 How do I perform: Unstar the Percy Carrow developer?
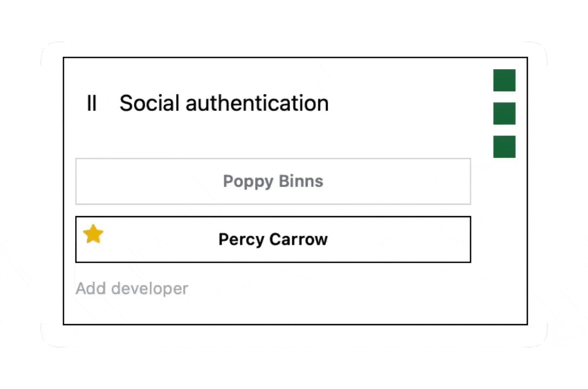(93, 234)
